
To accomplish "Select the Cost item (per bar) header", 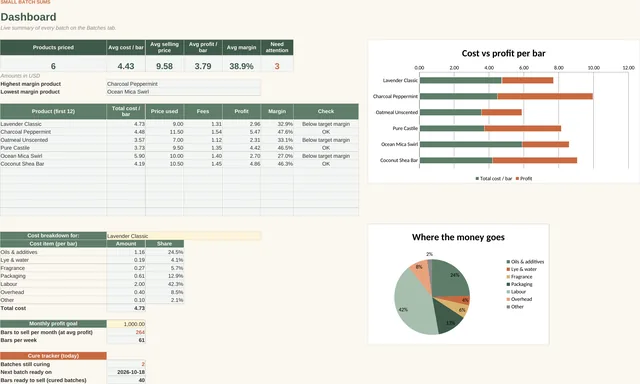I will [x=53, y=244].
